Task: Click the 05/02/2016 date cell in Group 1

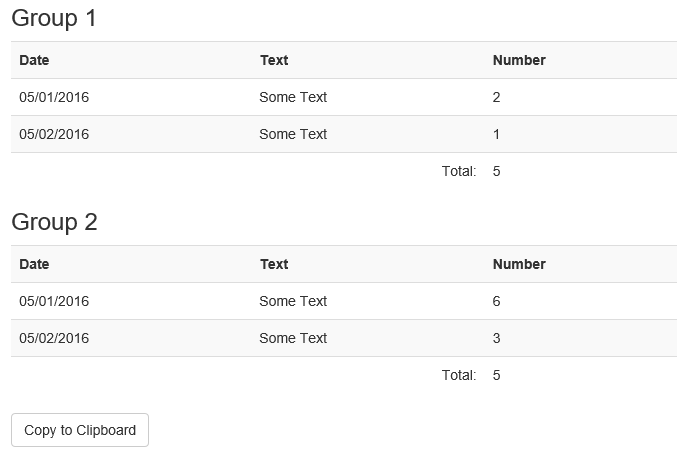Action: (x=54, y=134)
